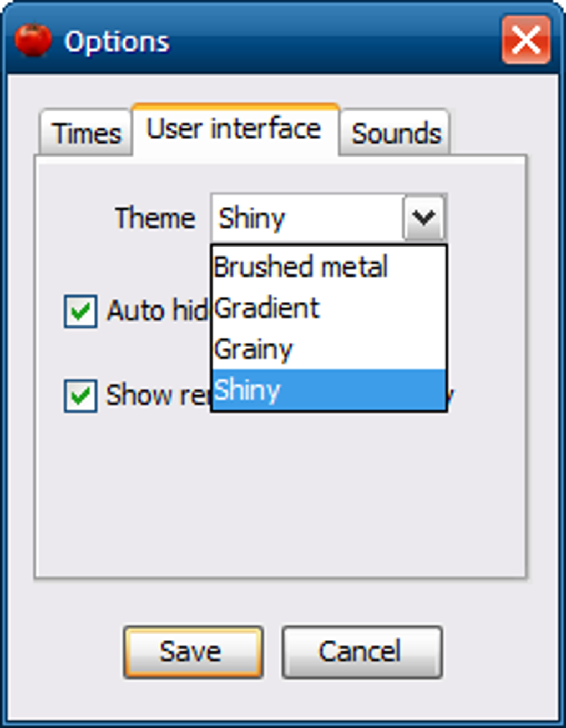Toggle the Show remaining checkbox
Image resolution: width=566 pixels, height=728 pixels.
(x=80, y=395)
